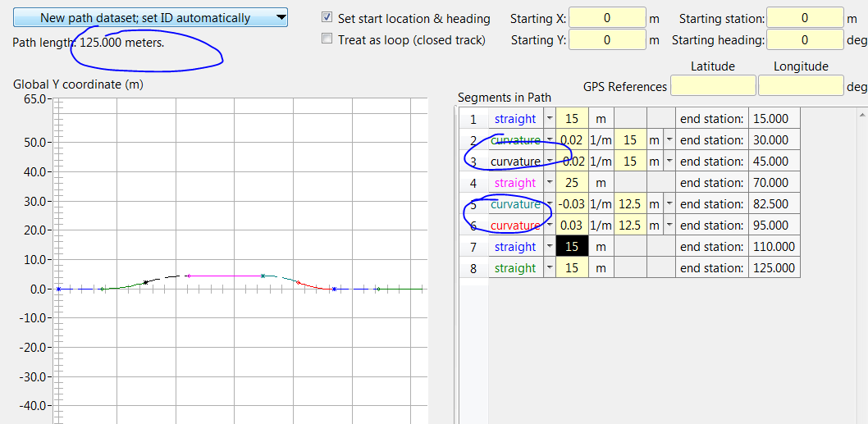The height and width of the screenshot is (424, 868).
Task: Click the Starting heading input field
Action: [x=805, y=39]
